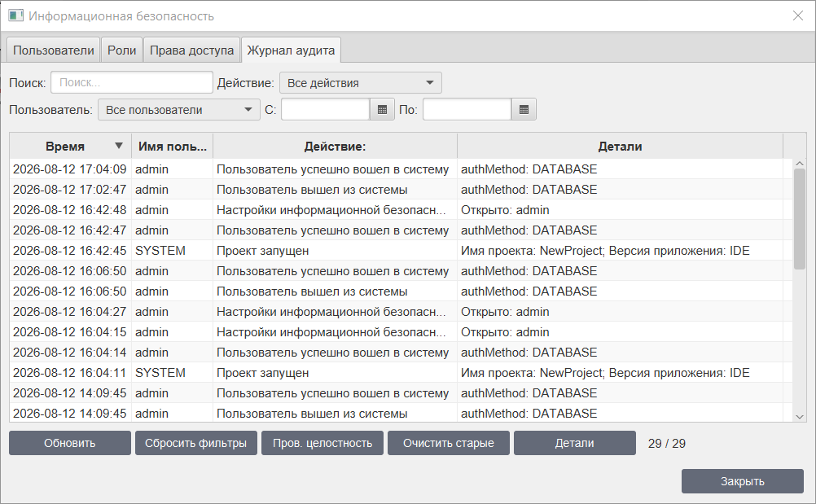Expand the Все действия dropdown
816x504 pixels.
[x=361, y=83]
